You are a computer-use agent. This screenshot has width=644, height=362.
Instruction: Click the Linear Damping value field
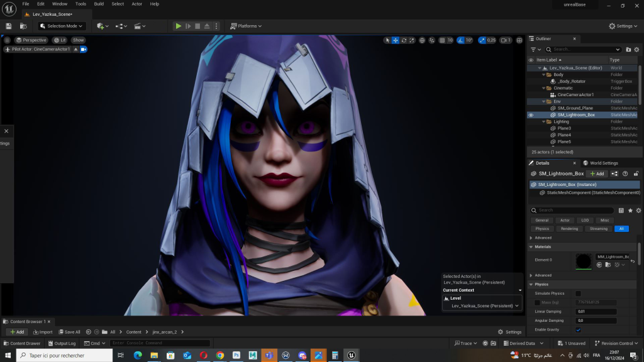click(596, 312)
